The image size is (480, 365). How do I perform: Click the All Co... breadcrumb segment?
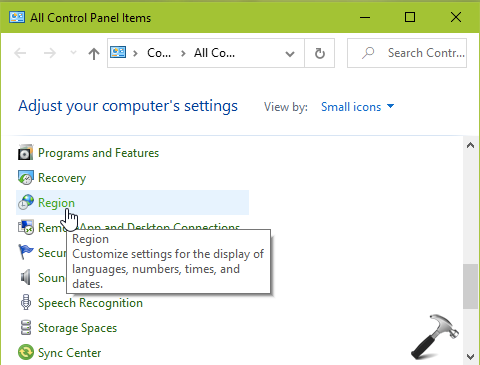point(214,53)
